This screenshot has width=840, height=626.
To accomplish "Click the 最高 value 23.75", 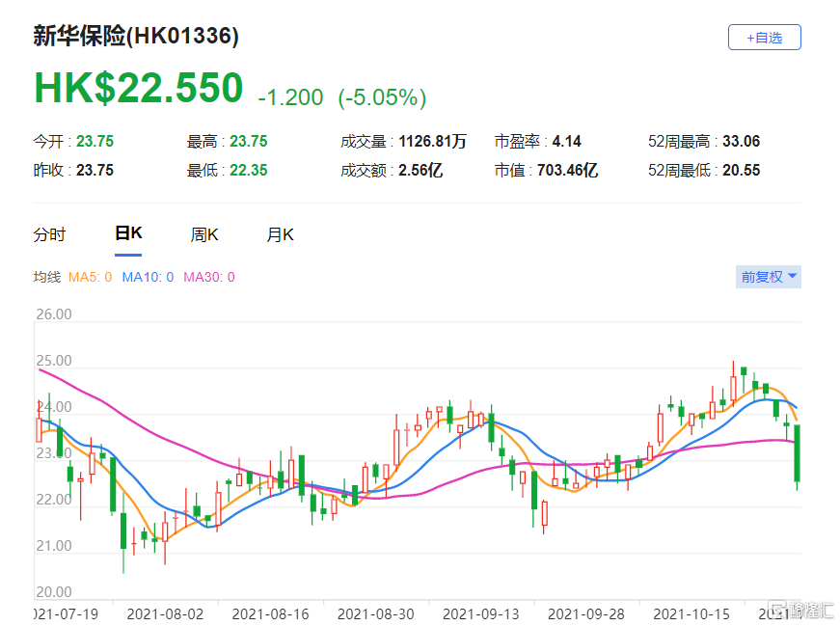I will pyautogui.click(x=249, y=142).
